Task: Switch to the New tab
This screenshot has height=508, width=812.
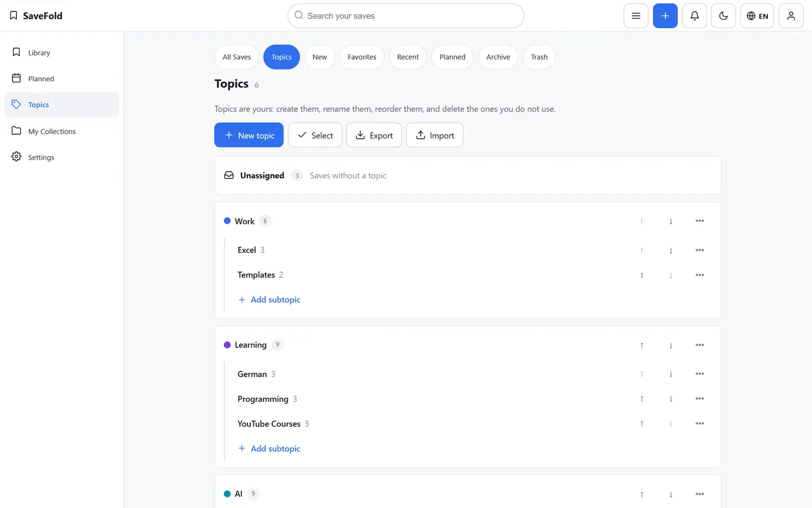Action: coord(320,57)
